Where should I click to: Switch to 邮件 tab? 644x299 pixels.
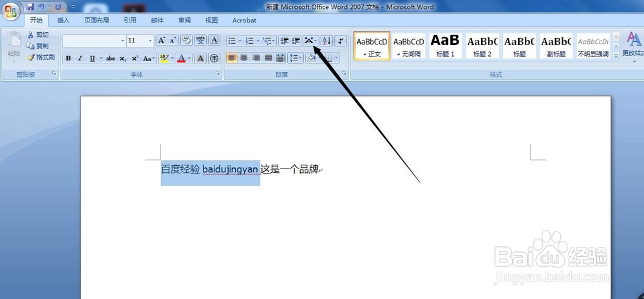[157, 21]
